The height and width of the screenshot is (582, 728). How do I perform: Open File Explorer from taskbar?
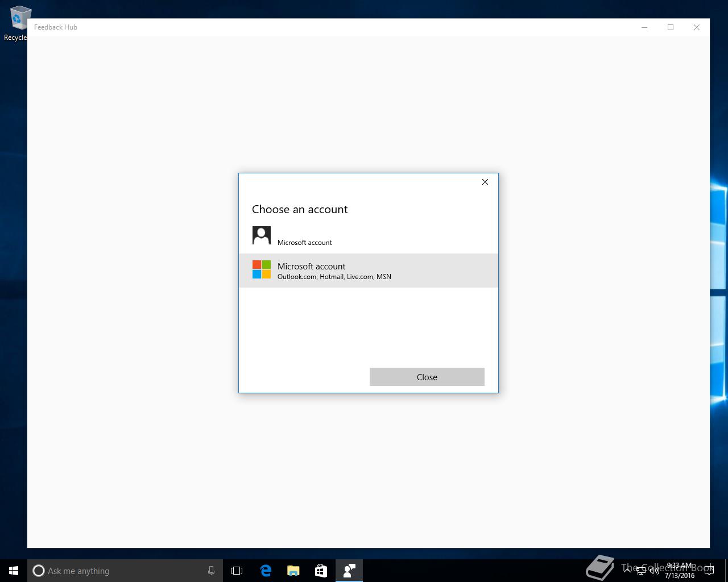click(293, 571)
